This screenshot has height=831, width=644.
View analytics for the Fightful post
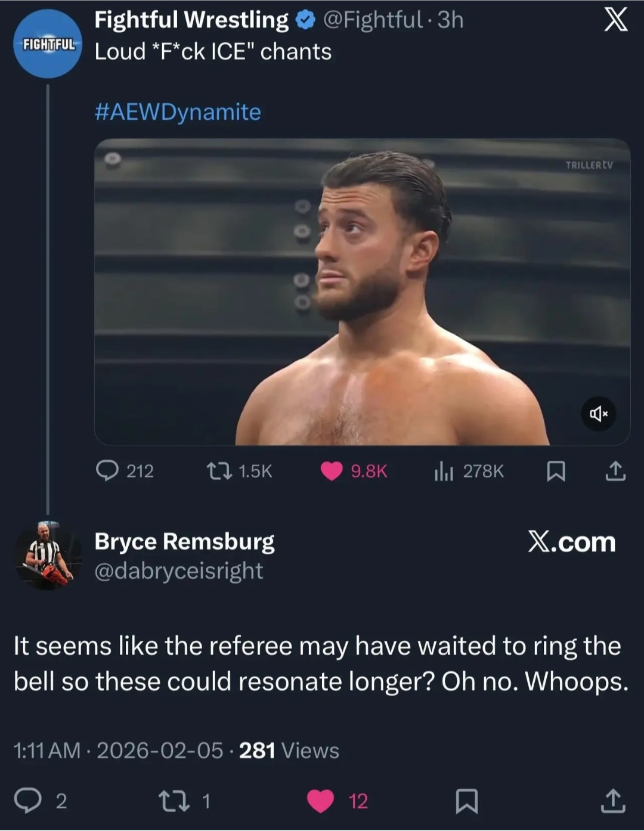pyautogui.click(x=444, y=471)
